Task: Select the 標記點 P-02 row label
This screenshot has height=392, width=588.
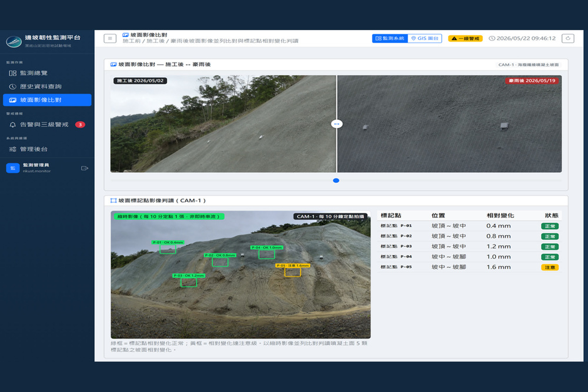Action: click(x=396, y=236)
